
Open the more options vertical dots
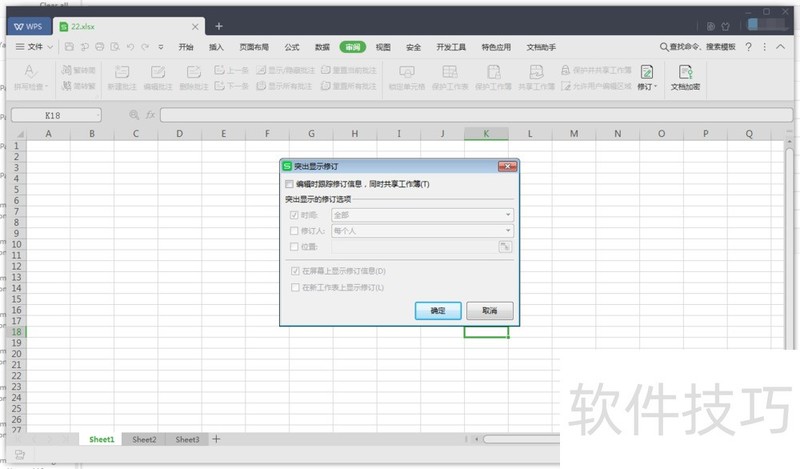point(764,47)
